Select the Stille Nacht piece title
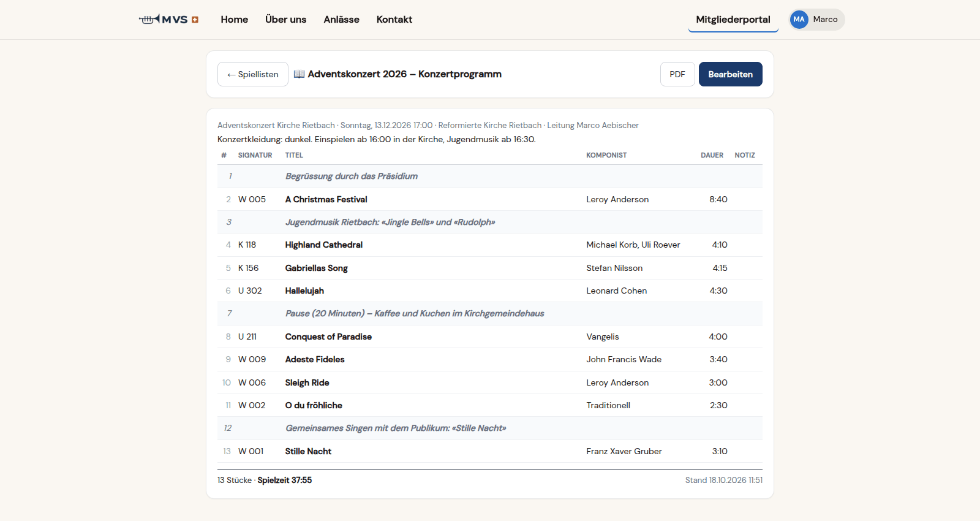 point(308,451)
